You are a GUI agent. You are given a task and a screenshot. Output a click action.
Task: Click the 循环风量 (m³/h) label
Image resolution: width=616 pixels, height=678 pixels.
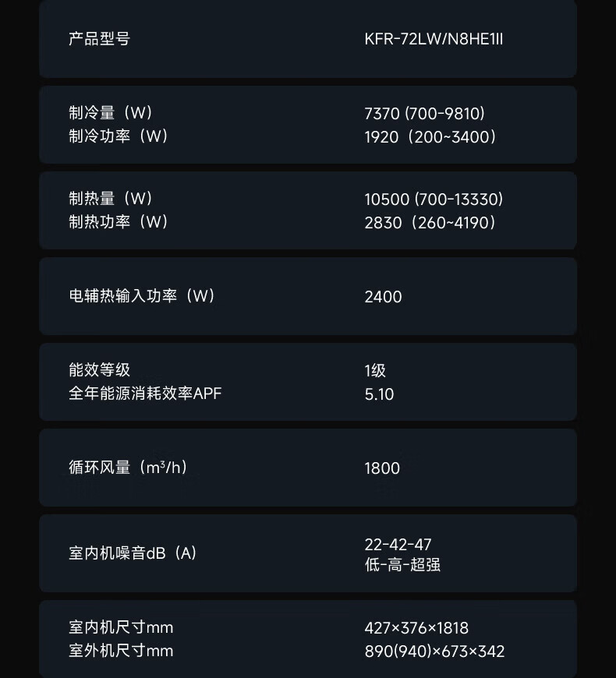click(128, 468)
